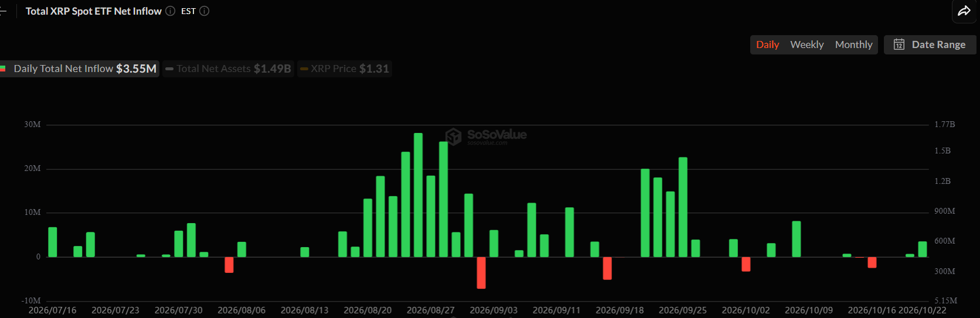Select largest red outflow bar near 2026/09/03
Screen dimensions: 980x318
tap(481, 273)
